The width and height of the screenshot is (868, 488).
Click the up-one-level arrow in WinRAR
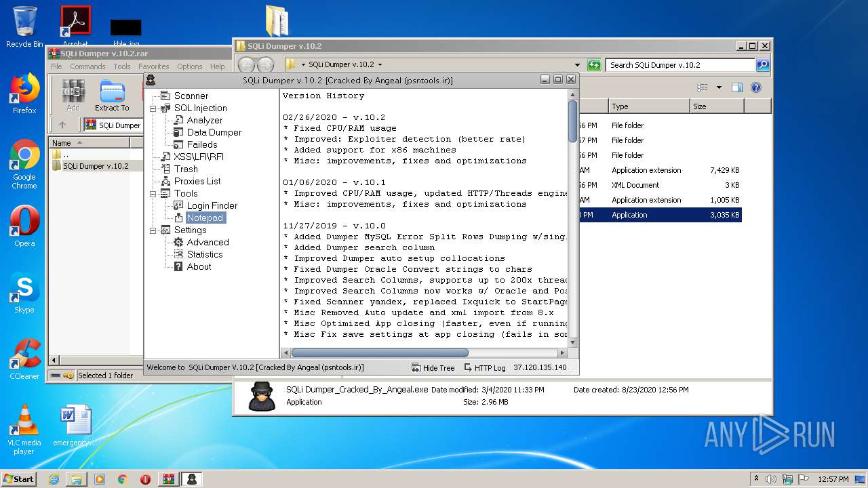62,125
